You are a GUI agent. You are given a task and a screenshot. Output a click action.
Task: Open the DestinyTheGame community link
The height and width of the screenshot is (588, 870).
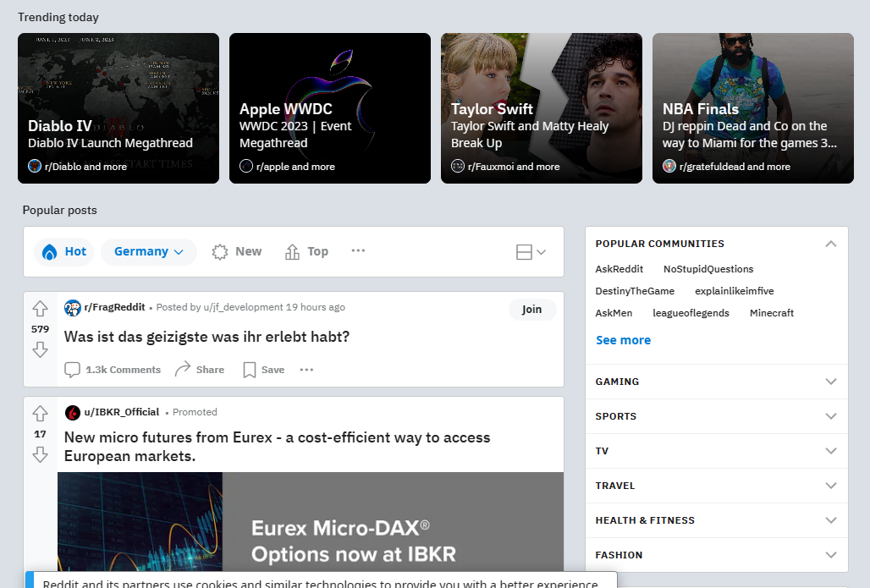(x=635, y=291)
